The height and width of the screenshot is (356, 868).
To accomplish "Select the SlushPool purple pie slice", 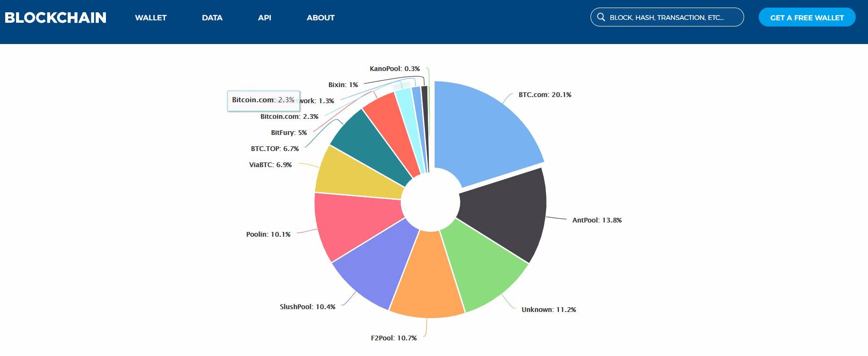I will pyautogui.click(x=376, y=265).
